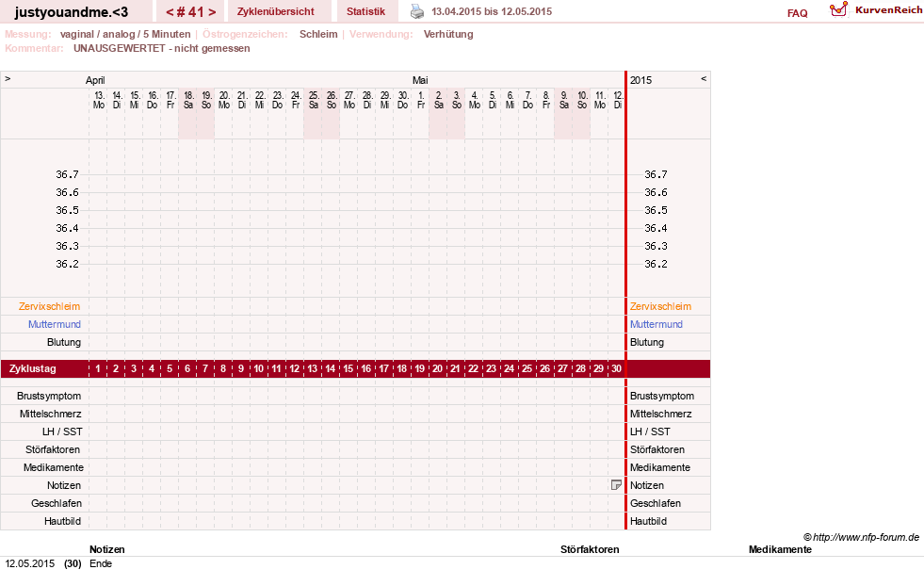This screenshot has width=924, height=586.
Task: Expand the chart with the left '>' arrow
Action: (8, 78)
